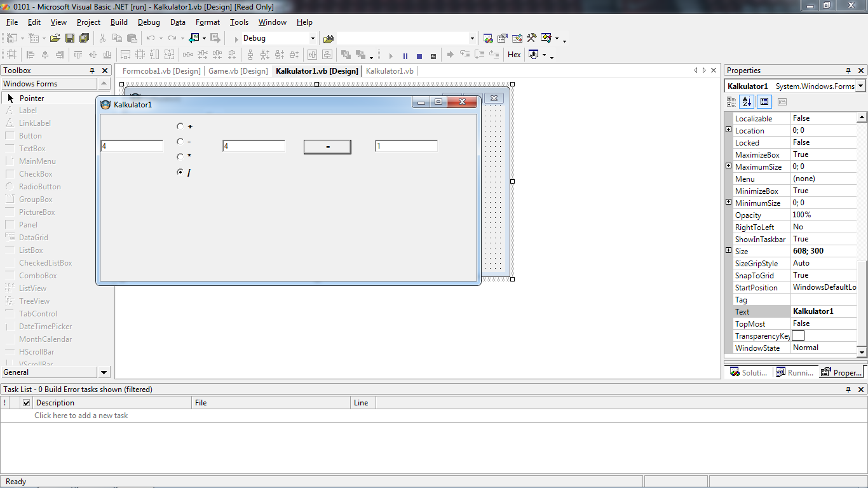Switch to the Running Documents panel tab

796,372
